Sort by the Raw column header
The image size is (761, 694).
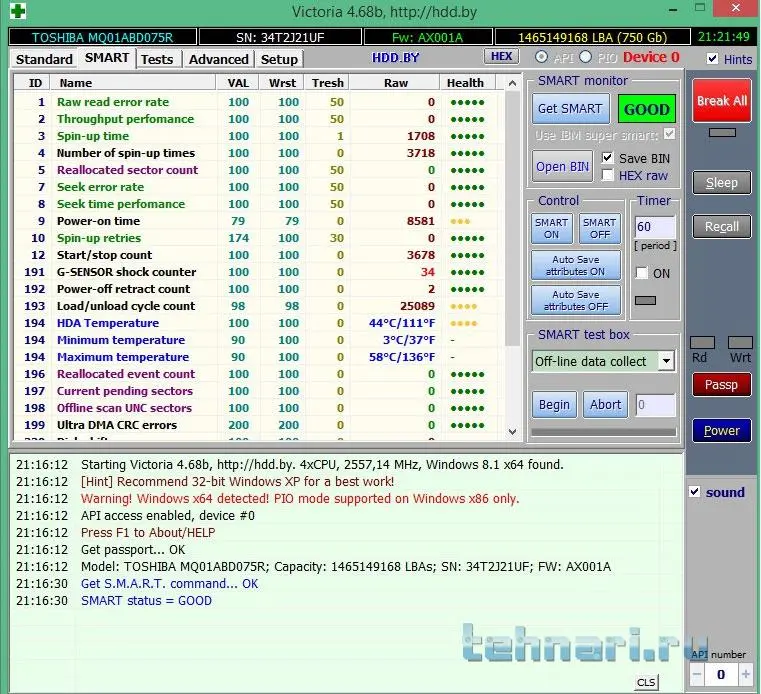[395, 83]
